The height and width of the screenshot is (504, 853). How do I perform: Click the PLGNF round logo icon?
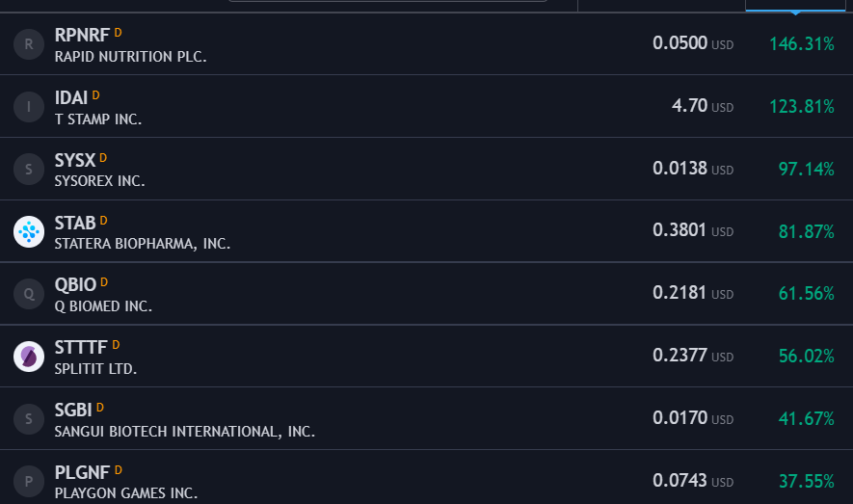(29, 482)
